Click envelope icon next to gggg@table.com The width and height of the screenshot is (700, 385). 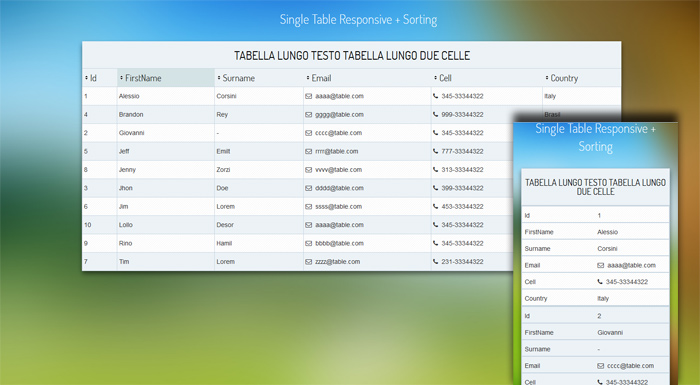coord(308,115)
